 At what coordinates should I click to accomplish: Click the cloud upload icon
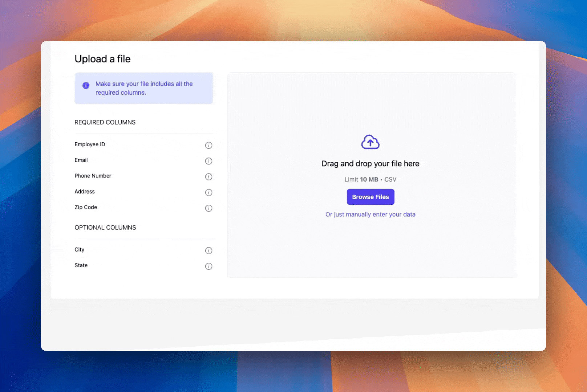coord(370,142)
